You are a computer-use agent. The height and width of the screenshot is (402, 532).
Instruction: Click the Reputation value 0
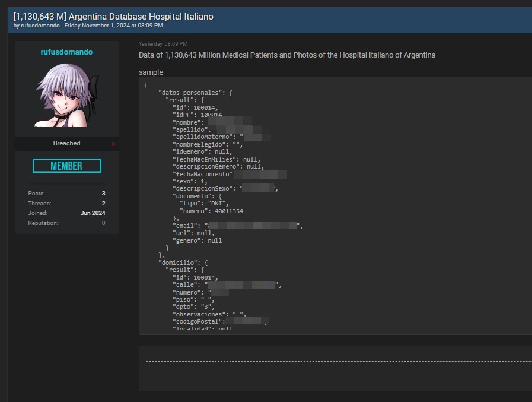(x=103, y=223)
